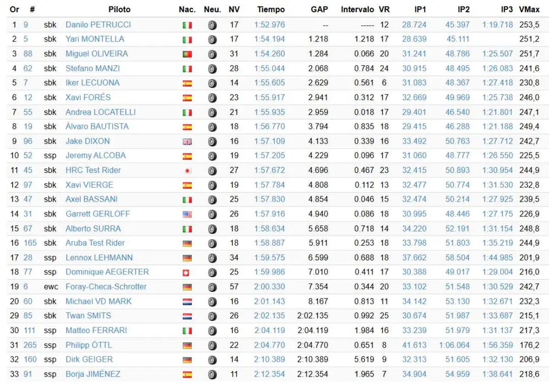Click the British flag next to Jake DIXON

[x=187, y=141]
